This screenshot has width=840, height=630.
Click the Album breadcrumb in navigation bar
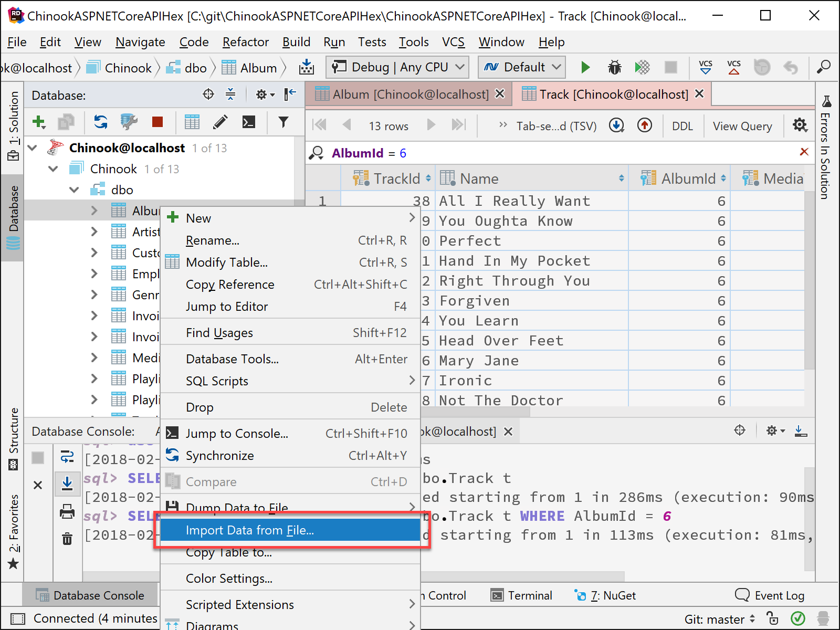pyautogui.click(x=249, y=68)
